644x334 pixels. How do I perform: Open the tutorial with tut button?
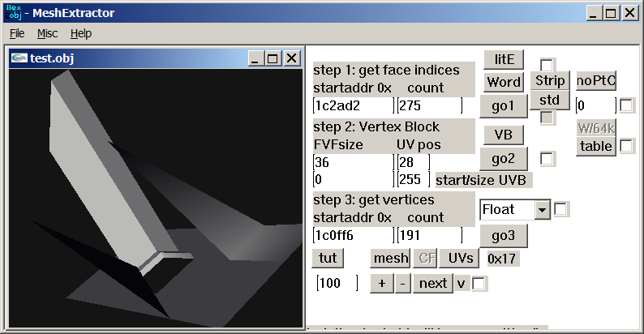coord(328,258)
